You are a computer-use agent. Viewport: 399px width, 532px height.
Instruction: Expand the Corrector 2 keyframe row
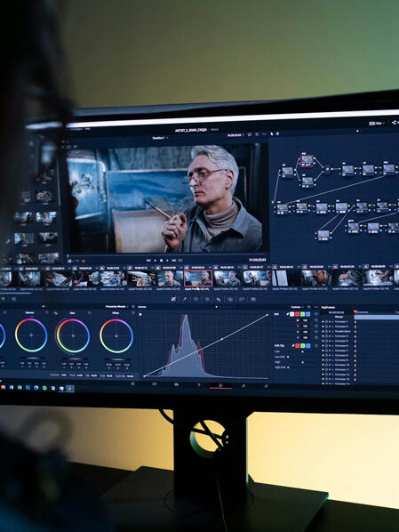[x=332, y=326]
